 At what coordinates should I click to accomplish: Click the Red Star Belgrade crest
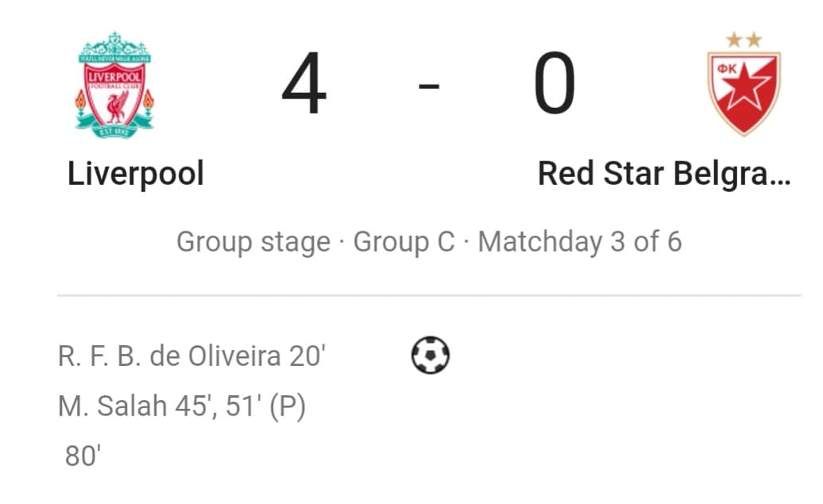pyautogui.click(x=744, y=84)
